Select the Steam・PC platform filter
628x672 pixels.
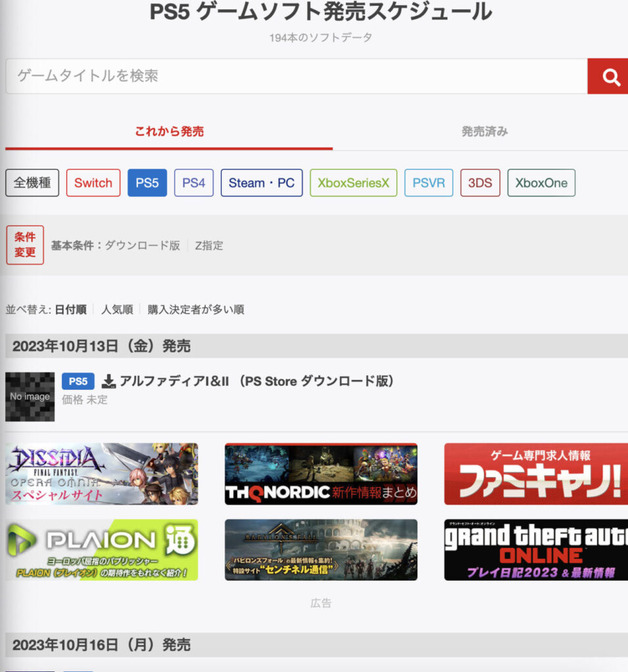coord(261,183)
